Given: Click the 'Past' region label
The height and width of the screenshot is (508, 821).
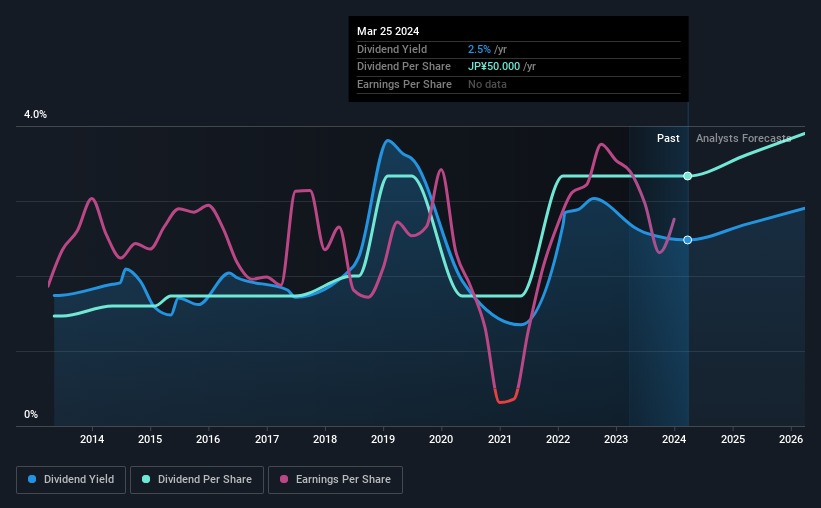Looking at the screenshot, I should tap(668, 138).
